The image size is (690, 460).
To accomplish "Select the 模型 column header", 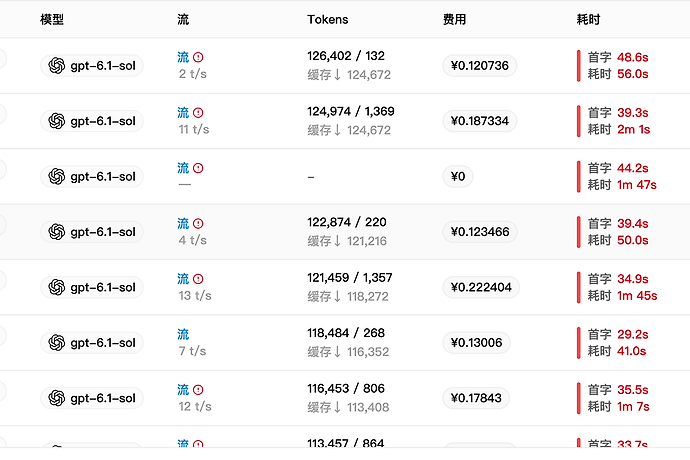I will [52, 20].
